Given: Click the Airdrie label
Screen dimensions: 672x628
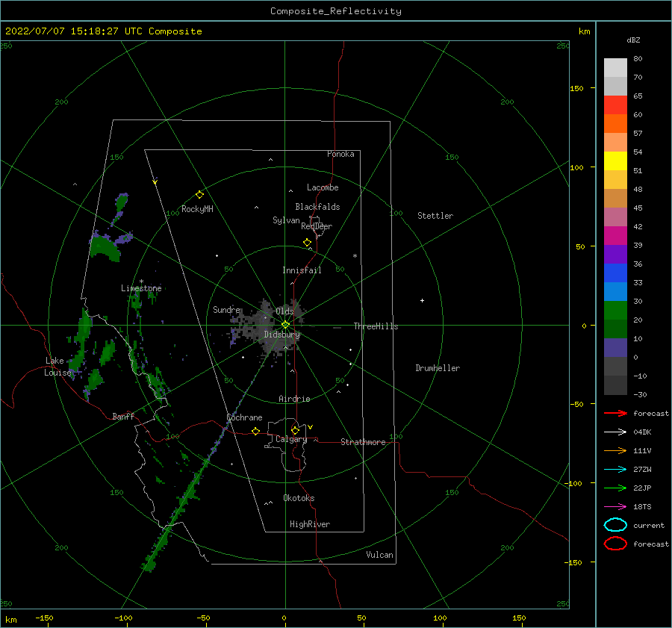Looking at the screenshot, I should (294, 399).
